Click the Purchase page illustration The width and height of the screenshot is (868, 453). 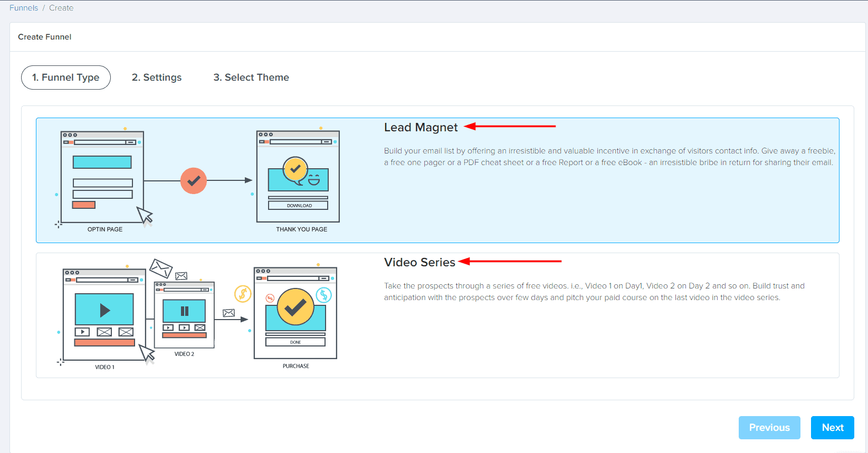coord(295,313)
